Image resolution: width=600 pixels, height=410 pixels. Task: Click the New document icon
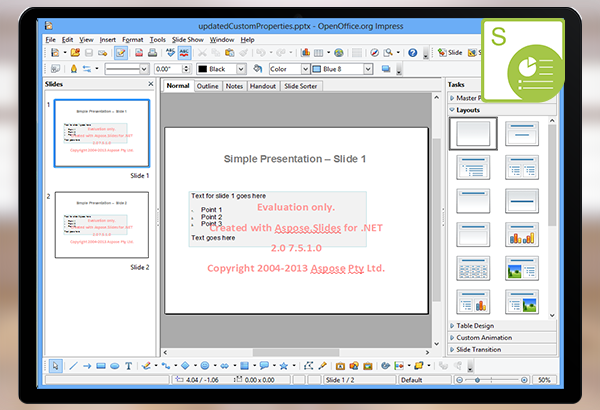[x=55, y=52]
